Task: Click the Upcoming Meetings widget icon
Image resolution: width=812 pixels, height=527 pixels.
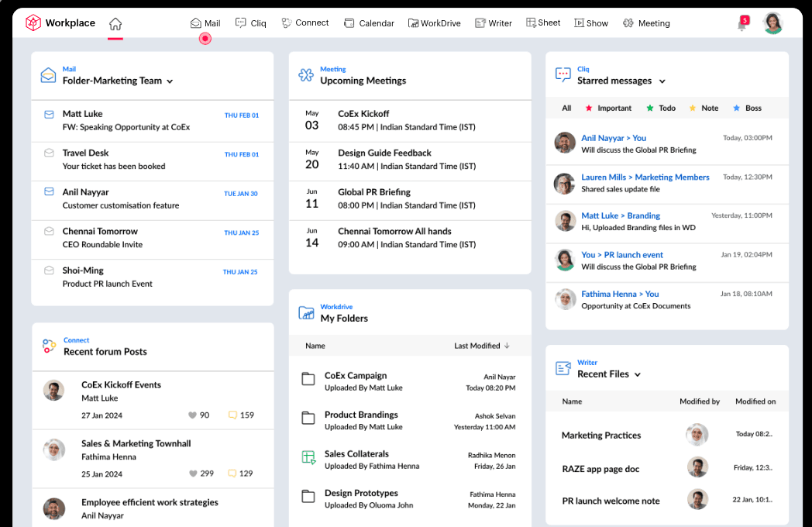Action: pos(306,75)
